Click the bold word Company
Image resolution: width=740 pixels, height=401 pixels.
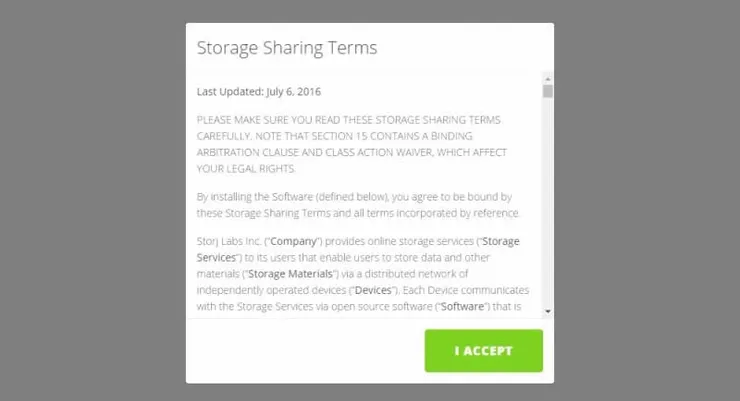[x=295, y=242]
